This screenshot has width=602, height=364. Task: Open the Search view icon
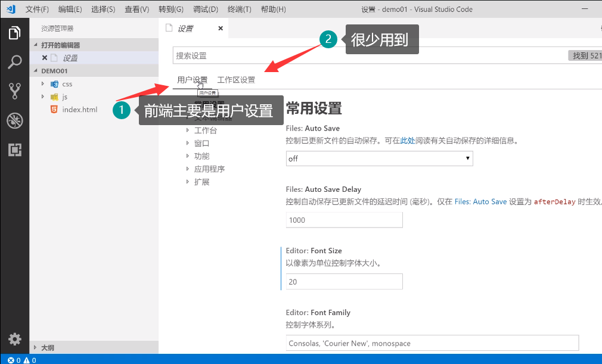(14, 61)
